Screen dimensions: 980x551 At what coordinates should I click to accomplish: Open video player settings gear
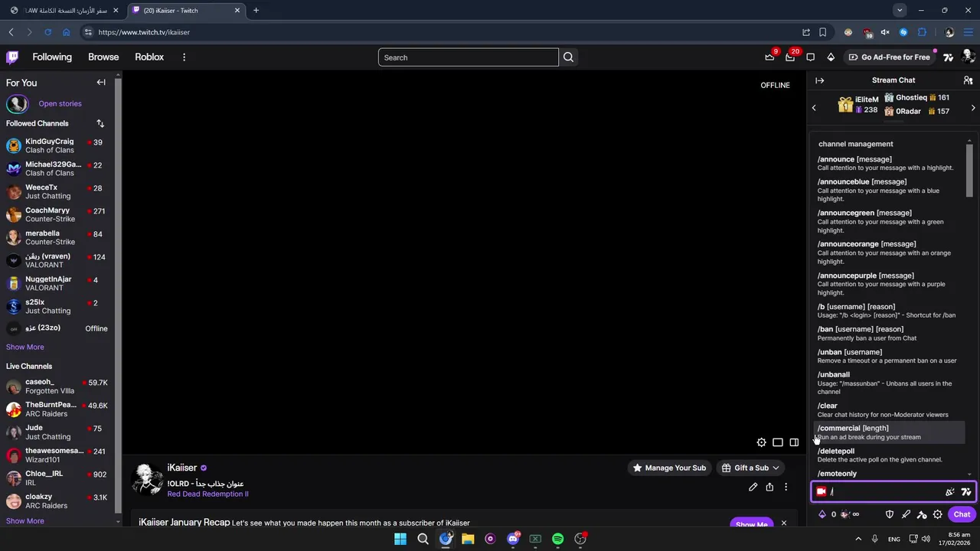pos(761,442)
